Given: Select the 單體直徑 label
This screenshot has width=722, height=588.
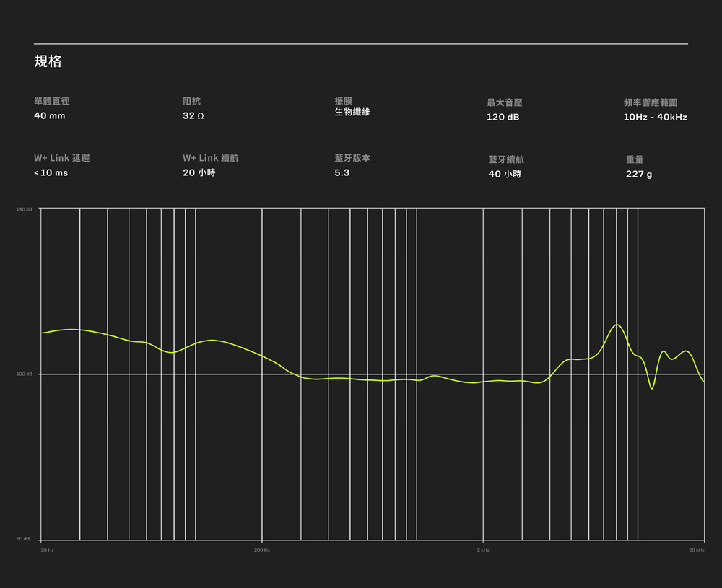Looking at the screenshot, I should pyautogui.click(x=52, y=102).
